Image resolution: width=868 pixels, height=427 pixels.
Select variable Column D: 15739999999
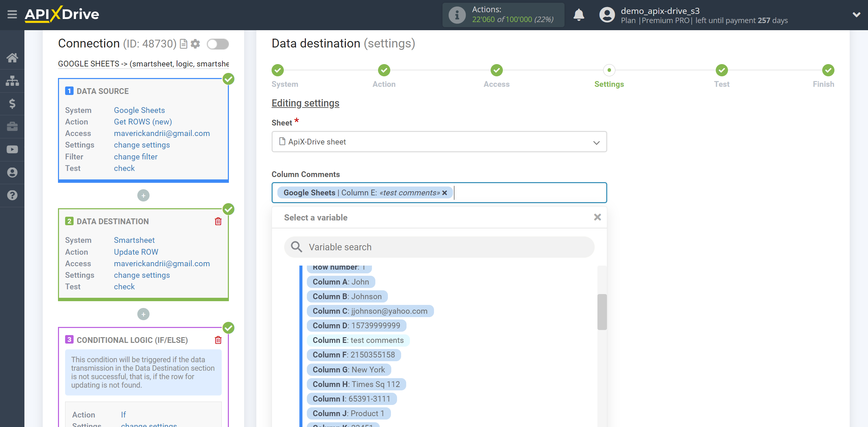pos(356,326)
